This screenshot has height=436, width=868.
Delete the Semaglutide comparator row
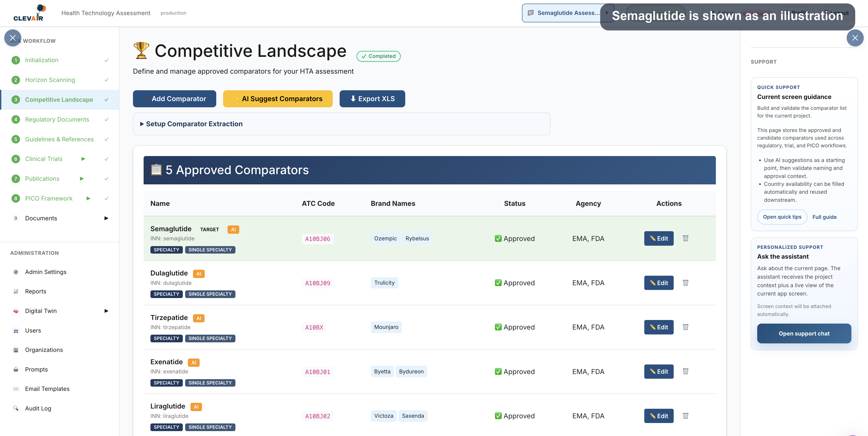(685, 238)
